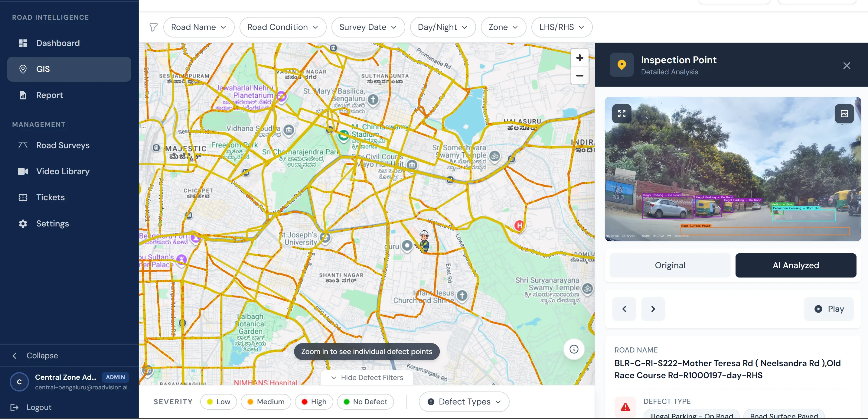Click the Suryanarayana Swamy Temple marker
The image size is (868, 419).
[x=587, y=289]
